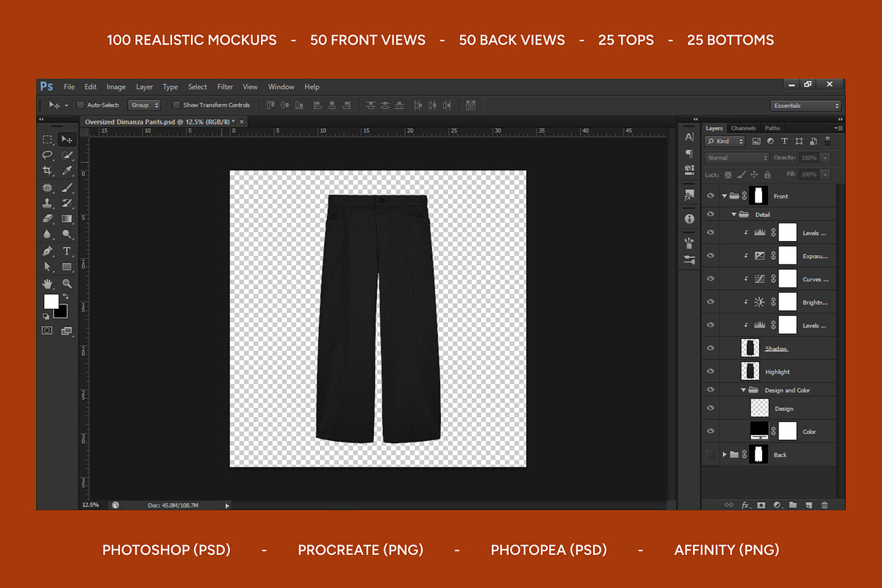Open the Character panel icon

click(x=689, y=137)
